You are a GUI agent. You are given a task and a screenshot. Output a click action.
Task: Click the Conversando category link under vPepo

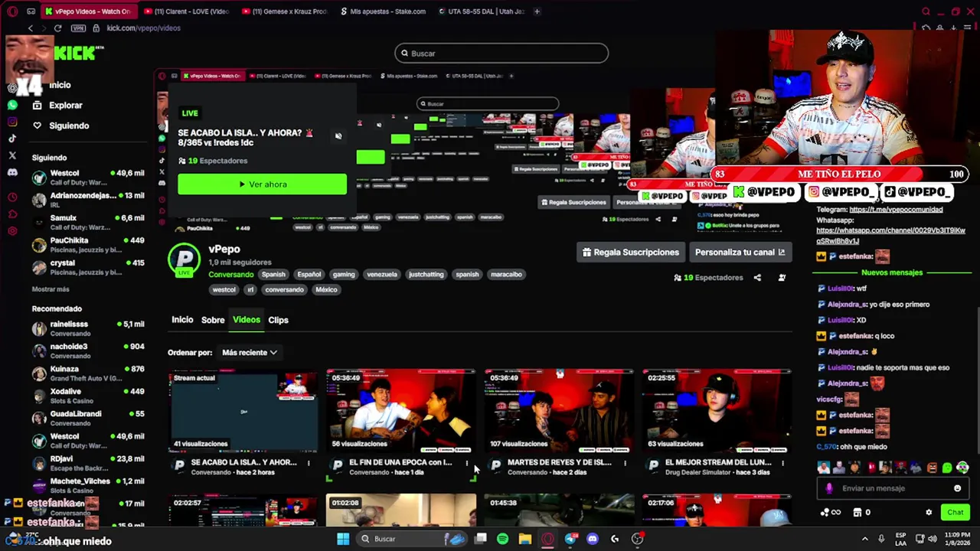pos(230,274)
